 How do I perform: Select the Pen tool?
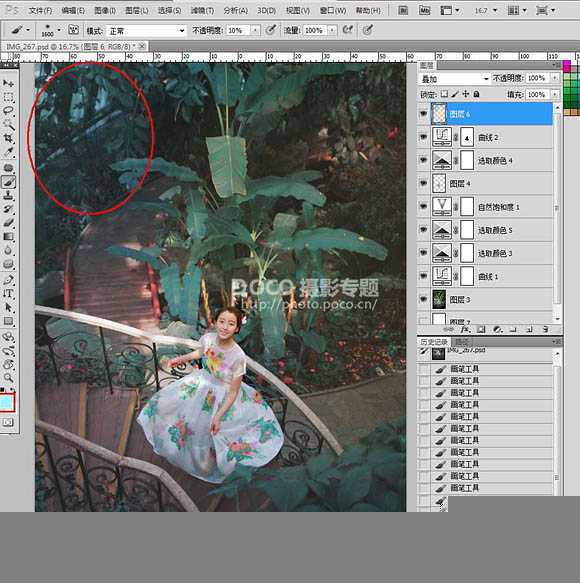pos(8,280)
